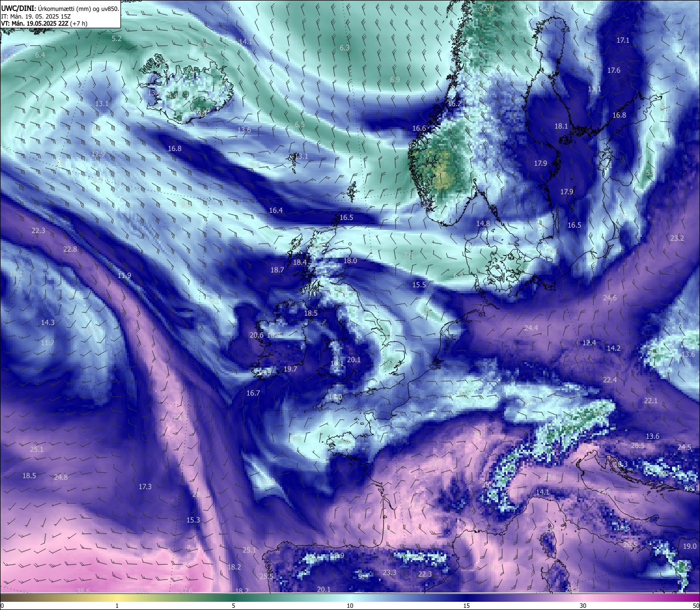Click the 19.0 value at lower right

[690, 546]
